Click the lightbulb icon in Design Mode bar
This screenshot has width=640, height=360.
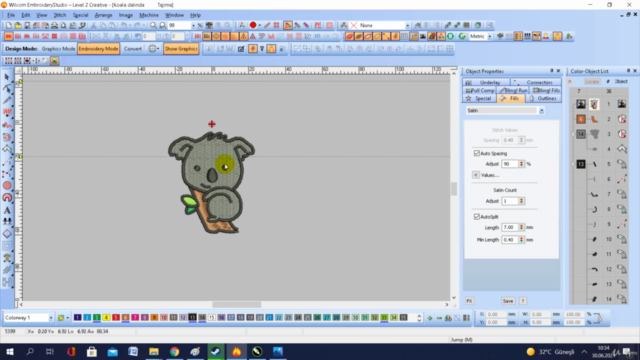click(262, 49)
